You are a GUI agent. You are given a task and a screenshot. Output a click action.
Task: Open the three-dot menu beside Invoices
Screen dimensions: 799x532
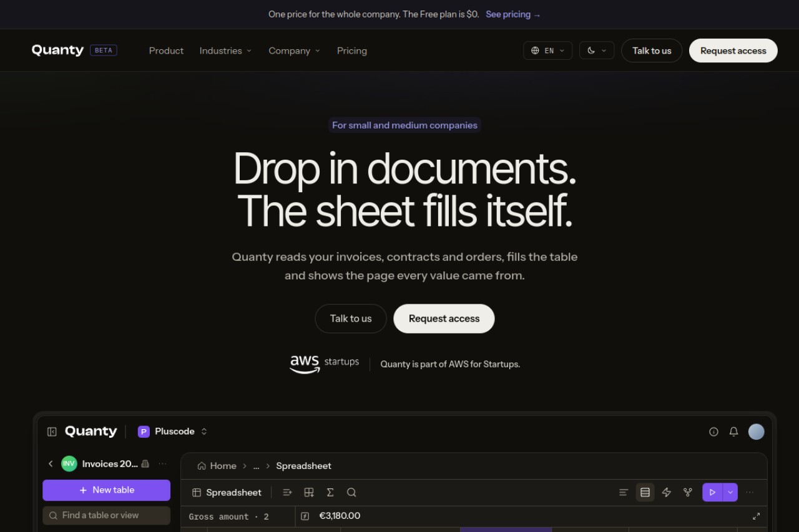(x=162, y=464)
